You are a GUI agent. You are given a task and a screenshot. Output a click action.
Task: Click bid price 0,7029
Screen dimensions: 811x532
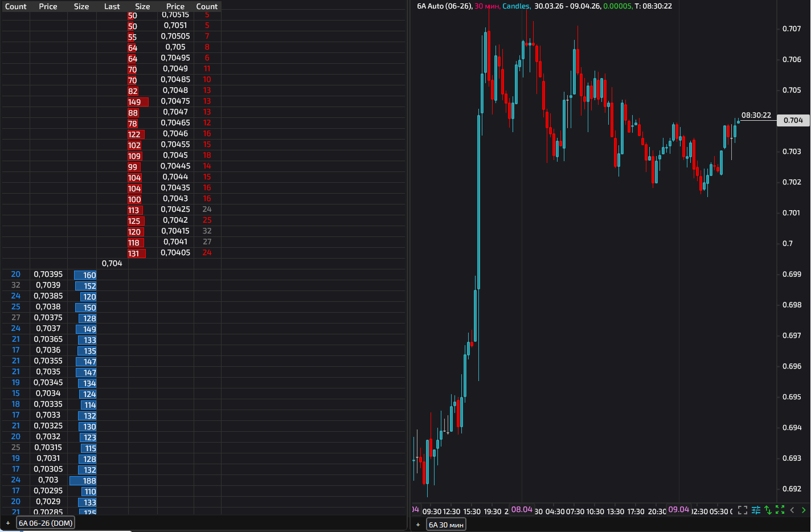pyautogui.click(x=48, y=501)
